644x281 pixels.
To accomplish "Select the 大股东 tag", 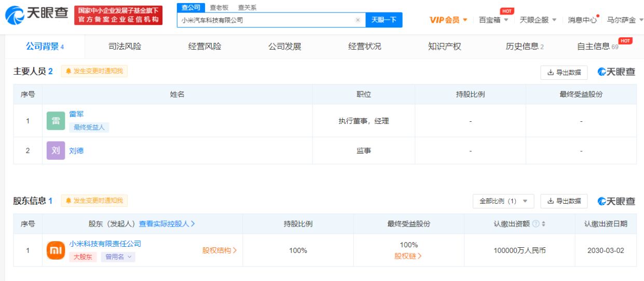I will pos(83,257).
